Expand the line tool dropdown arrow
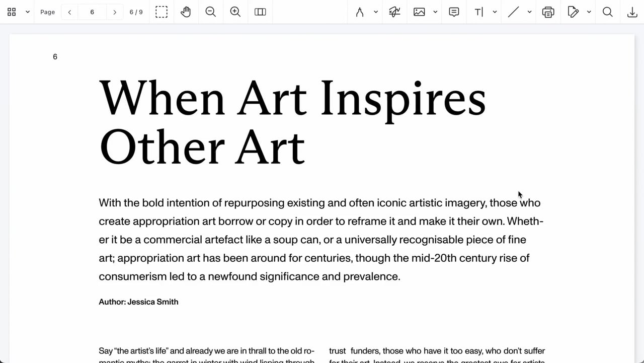The width and height of the screenshot is (644, 363). click(529, 12)
